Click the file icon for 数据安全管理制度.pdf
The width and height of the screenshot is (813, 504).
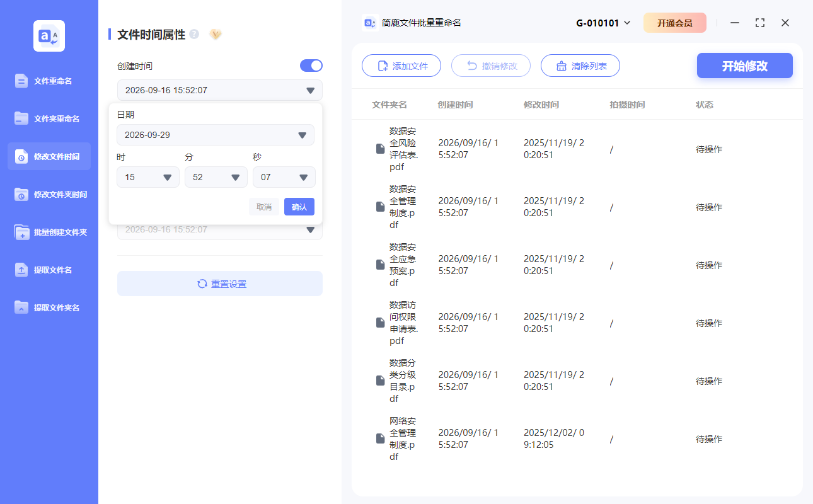[380, 207]
